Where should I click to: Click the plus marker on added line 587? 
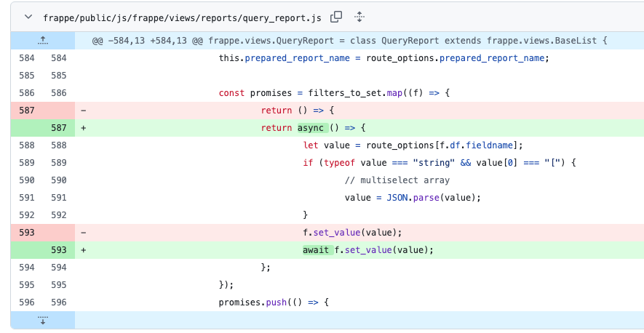point(84,128)
